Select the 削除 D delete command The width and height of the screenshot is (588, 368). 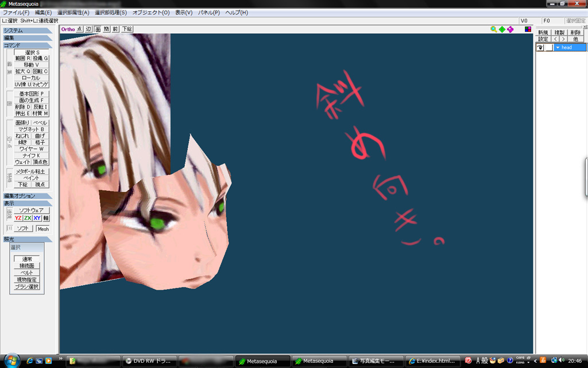[22, 107]
